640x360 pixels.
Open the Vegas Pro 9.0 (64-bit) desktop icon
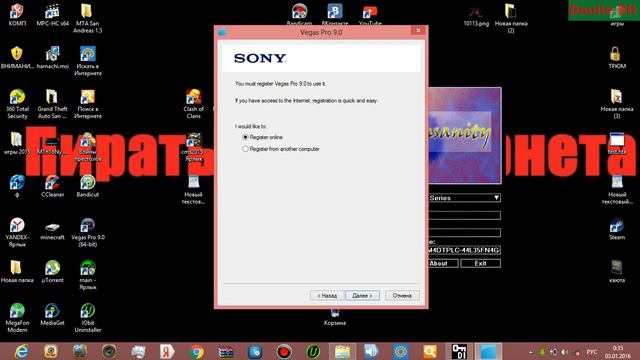(87, 232)
